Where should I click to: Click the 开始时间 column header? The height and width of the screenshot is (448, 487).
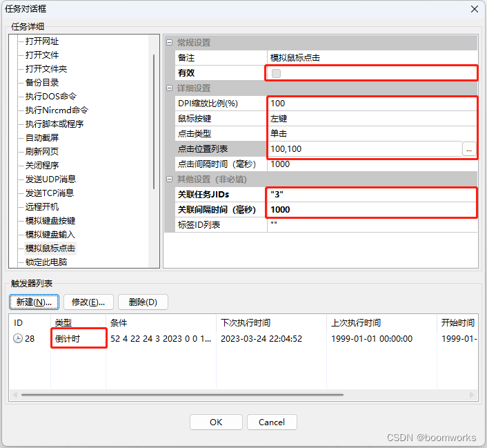[457, 322]
